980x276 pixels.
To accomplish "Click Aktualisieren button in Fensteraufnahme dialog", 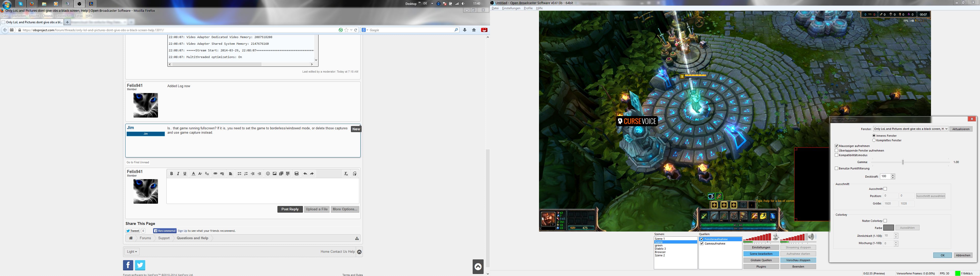I will [x=961, y=129].
